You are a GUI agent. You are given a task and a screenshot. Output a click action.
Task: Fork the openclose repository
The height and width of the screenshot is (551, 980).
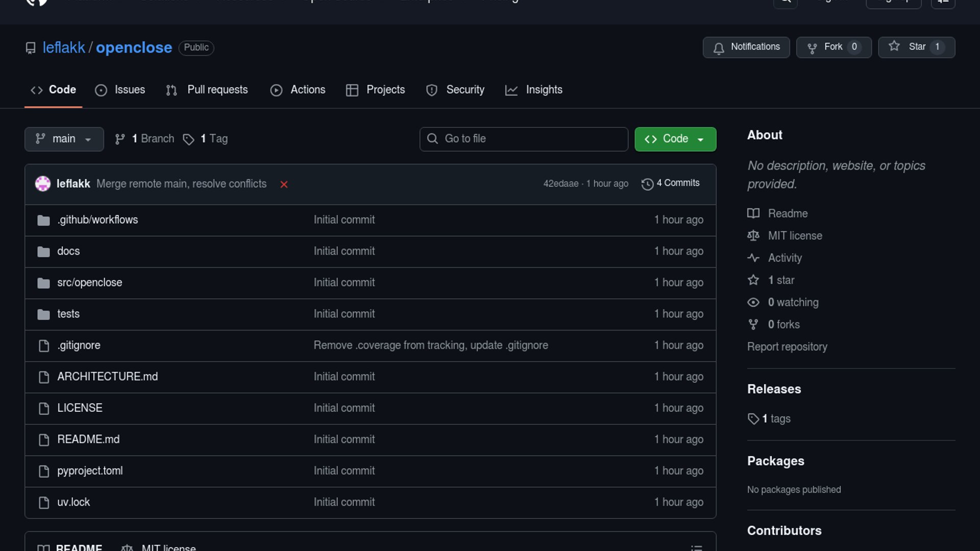(834, 47)
